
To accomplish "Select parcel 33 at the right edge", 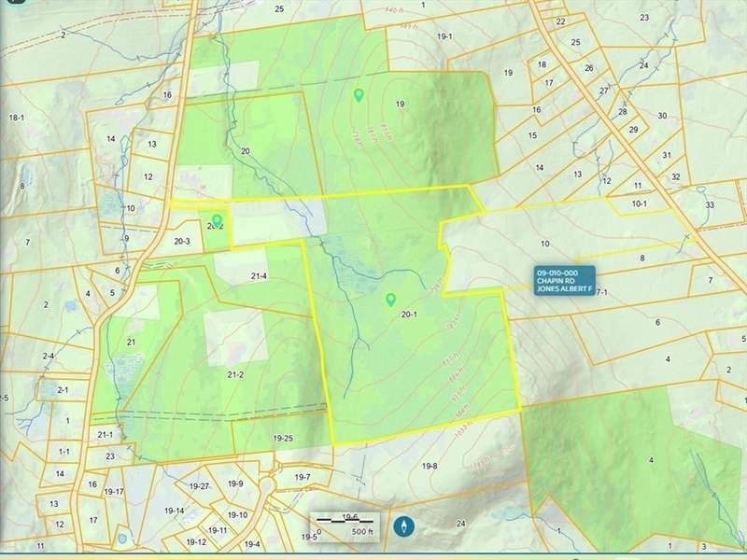I will coord(710,204).
